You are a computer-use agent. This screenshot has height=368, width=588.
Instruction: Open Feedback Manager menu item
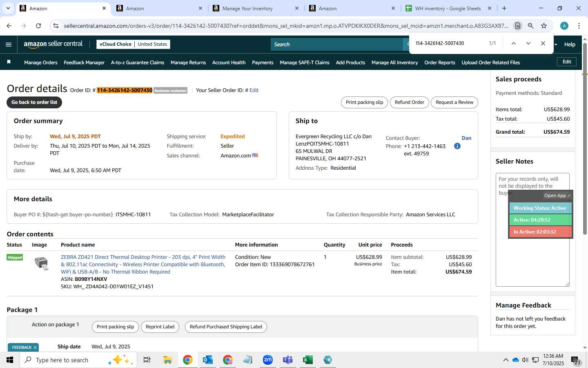pos(84,63)
